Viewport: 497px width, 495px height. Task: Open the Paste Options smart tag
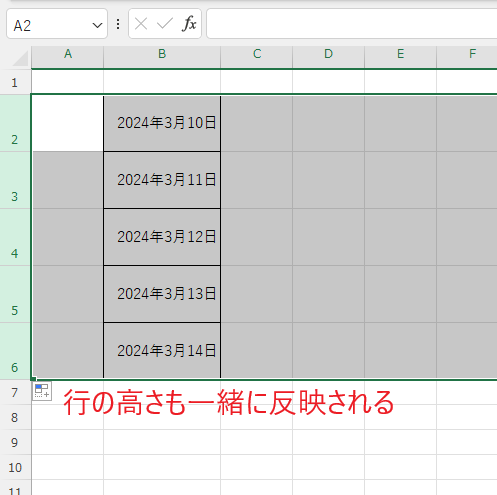(42, 391)
